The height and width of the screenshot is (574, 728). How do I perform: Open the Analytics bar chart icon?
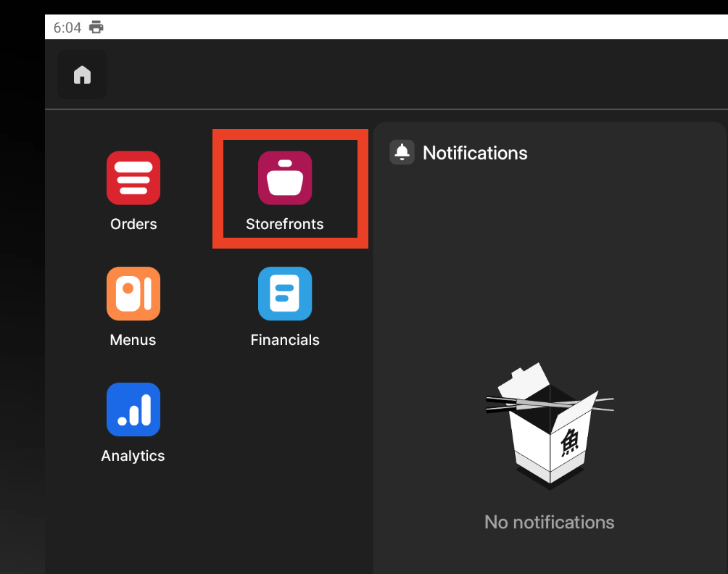[133, 409]
